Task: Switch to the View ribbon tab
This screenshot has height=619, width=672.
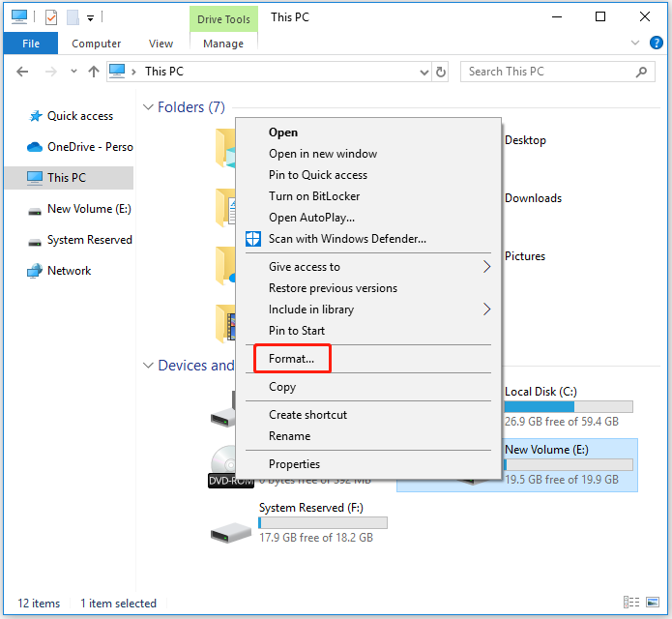Action: [x=161, y=44]
